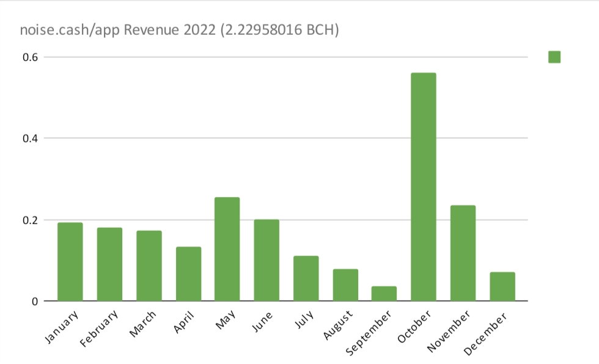Click the 'December' axis label
Image resolution: width=599 pixels, height=364 pixels.
click(x=485, y=334)
